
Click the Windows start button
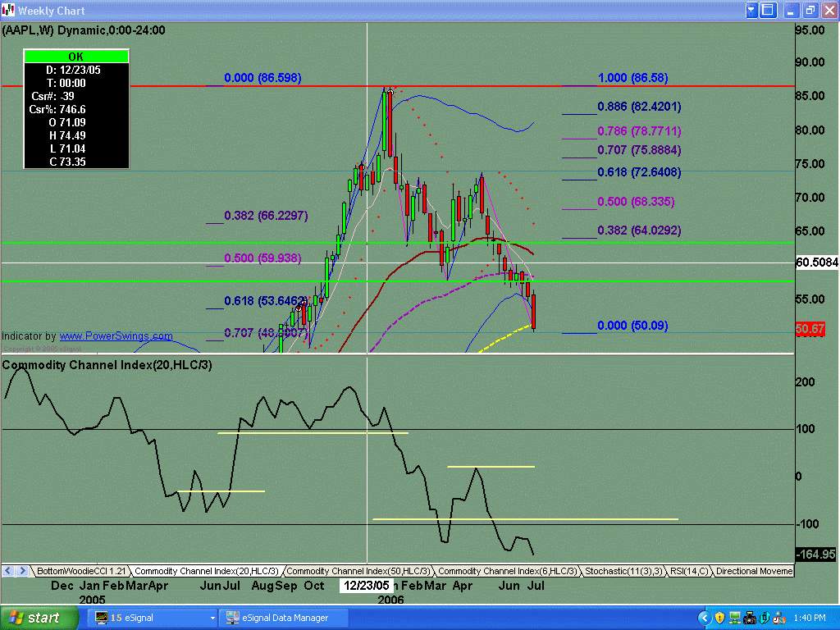click(x=39, y=618)
